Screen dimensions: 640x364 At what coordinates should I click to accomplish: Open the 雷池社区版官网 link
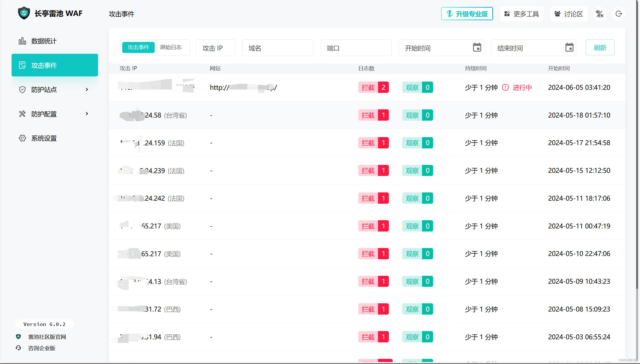47,337
